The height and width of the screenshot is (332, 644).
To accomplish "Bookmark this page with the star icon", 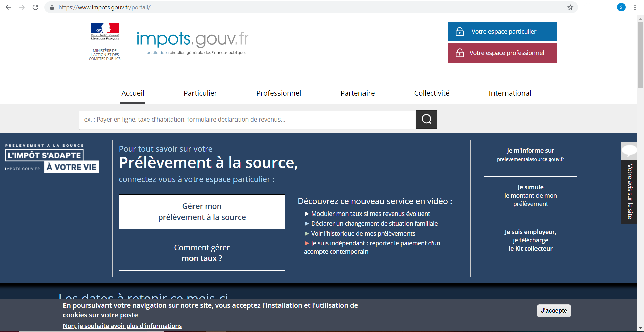I will [570, 7].
